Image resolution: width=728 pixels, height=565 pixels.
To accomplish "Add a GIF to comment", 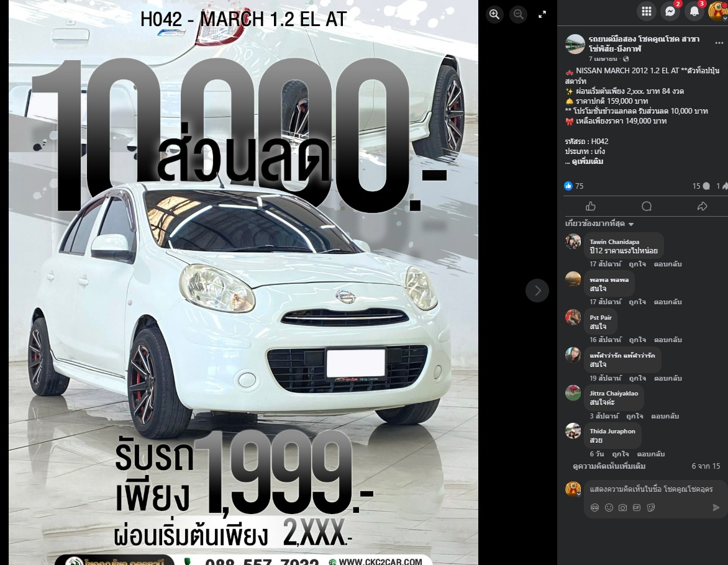I will (637, 507).
